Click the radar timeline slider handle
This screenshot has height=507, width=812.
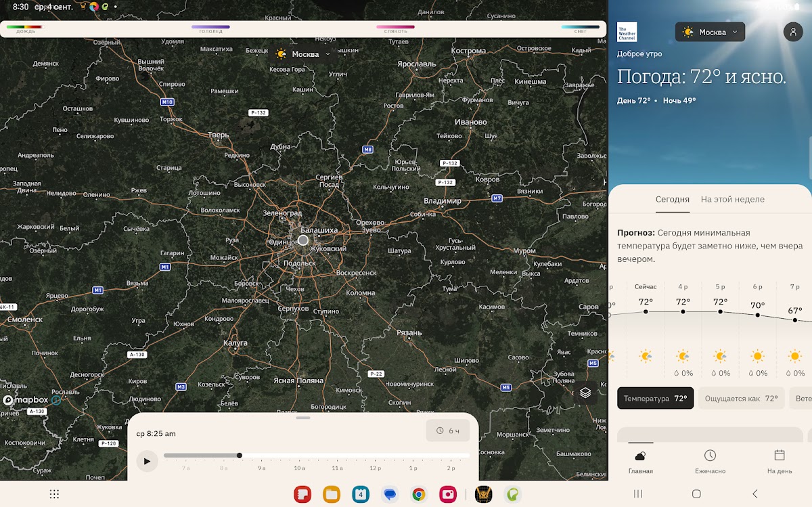pos(240,456)
